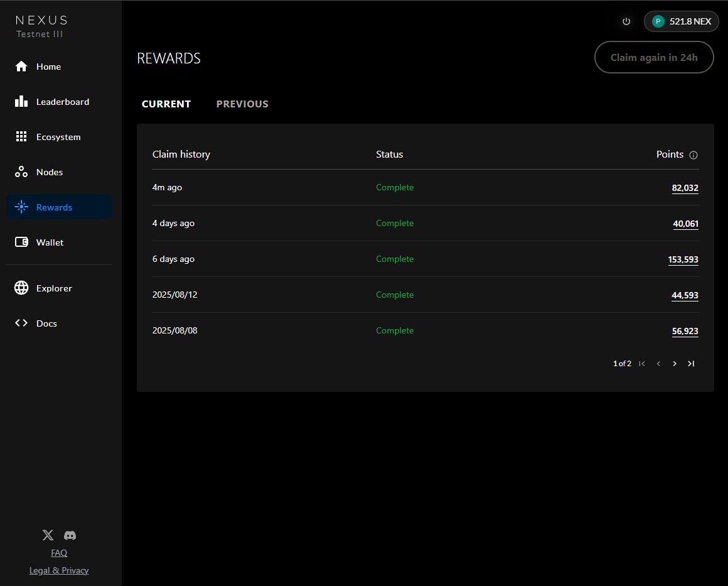Screen dimensions: 728x586
Task: Click Complete status for 2025/08/08 row
Action: coord(395,330)
